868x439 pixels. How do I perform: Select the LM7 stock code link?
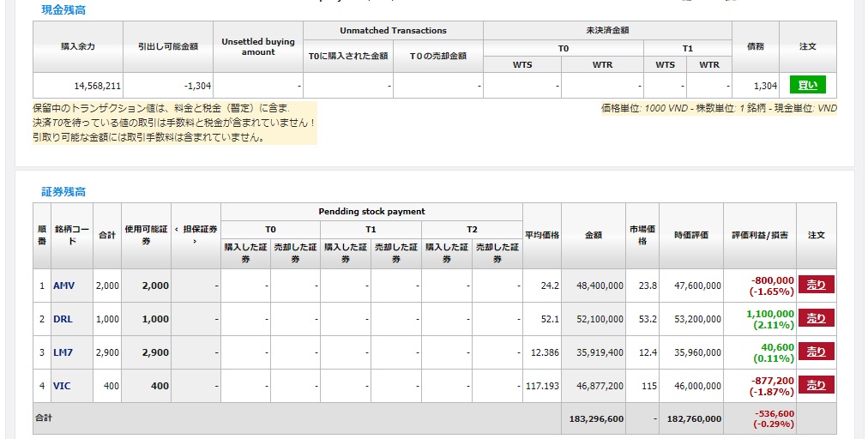(x=62, y=352)
